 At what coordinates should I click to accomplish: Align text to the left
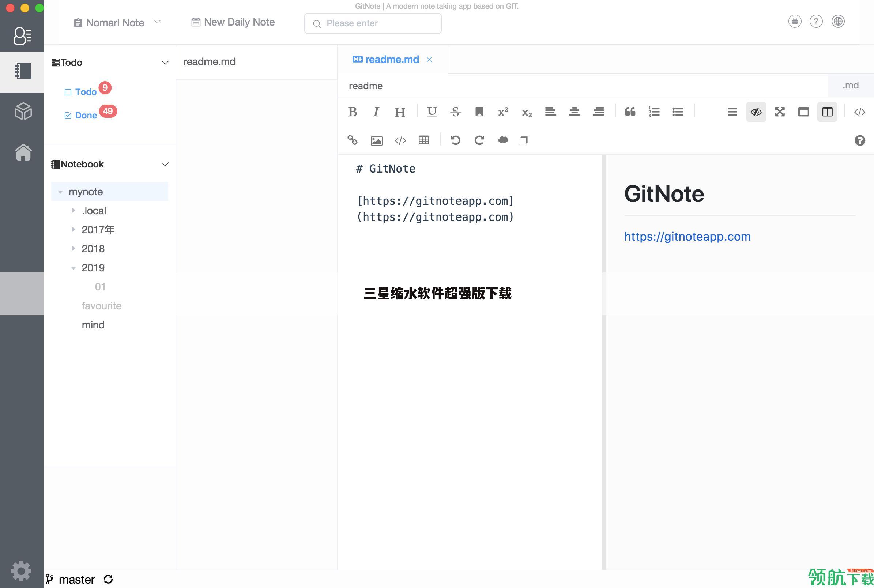[x=550, y=112]
